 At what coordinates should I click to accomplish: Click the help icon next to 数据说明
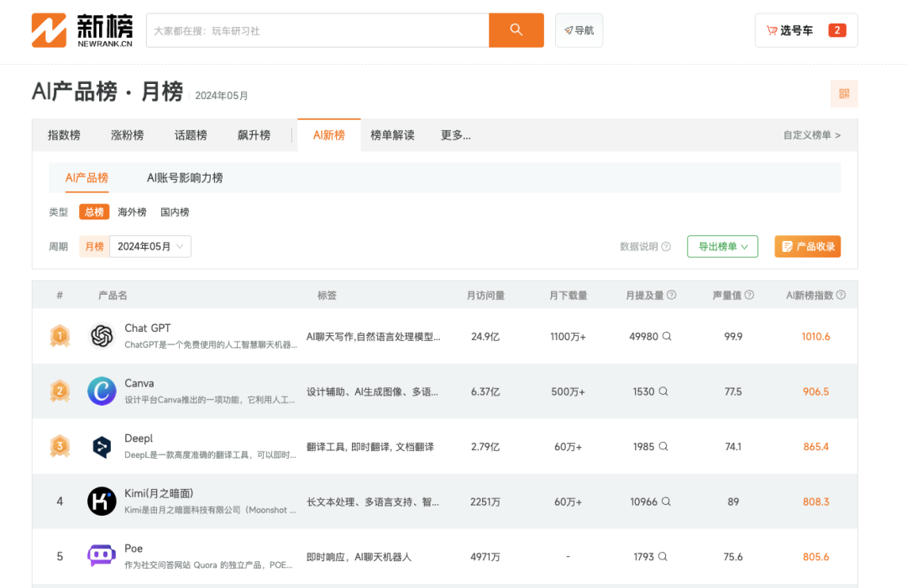(666, 247)
